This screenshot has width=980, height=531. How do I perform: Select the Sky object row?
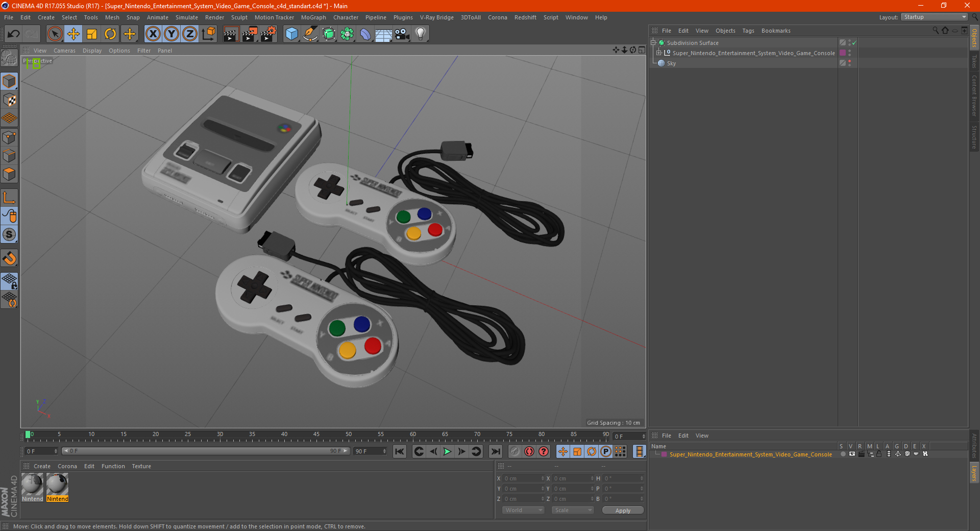(x=671, y=63)
